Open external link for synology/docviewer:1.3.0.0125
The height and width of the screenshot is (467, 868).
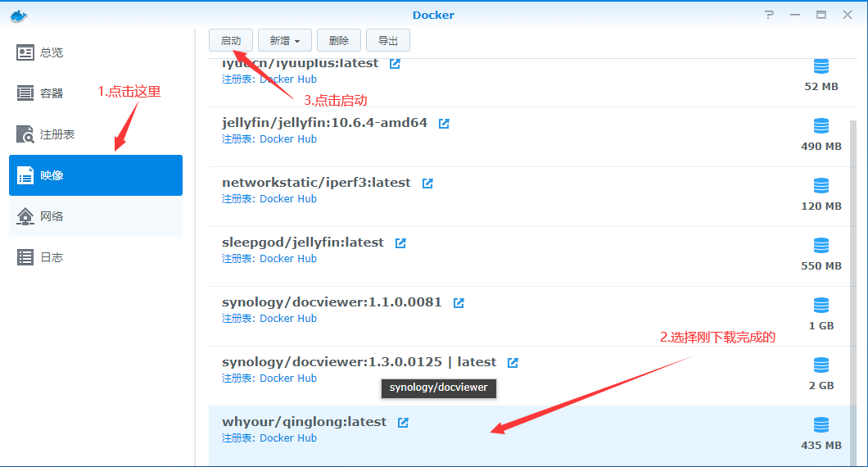click(513, 363)
